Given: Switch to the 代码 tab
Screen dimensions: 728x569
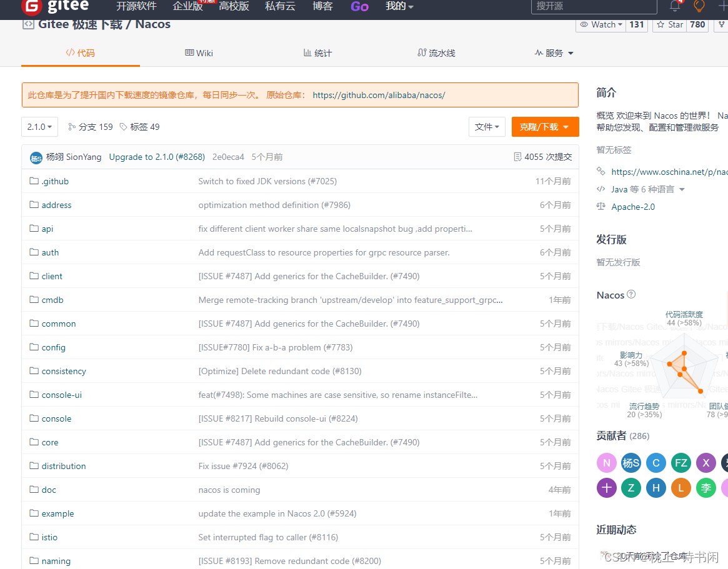Looking at the screenshot, I should coord(81,53).
